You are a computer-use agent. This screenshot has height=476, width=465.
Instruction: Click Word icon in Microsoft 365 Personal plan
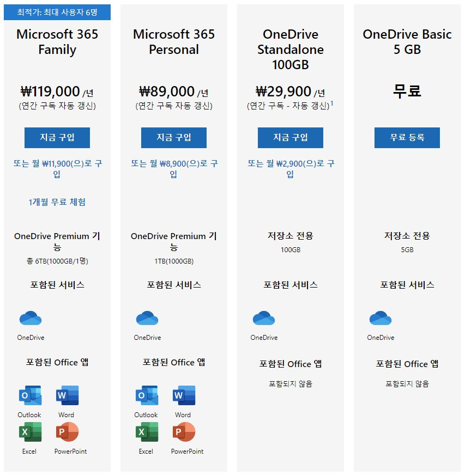click(x=184, y=395)
